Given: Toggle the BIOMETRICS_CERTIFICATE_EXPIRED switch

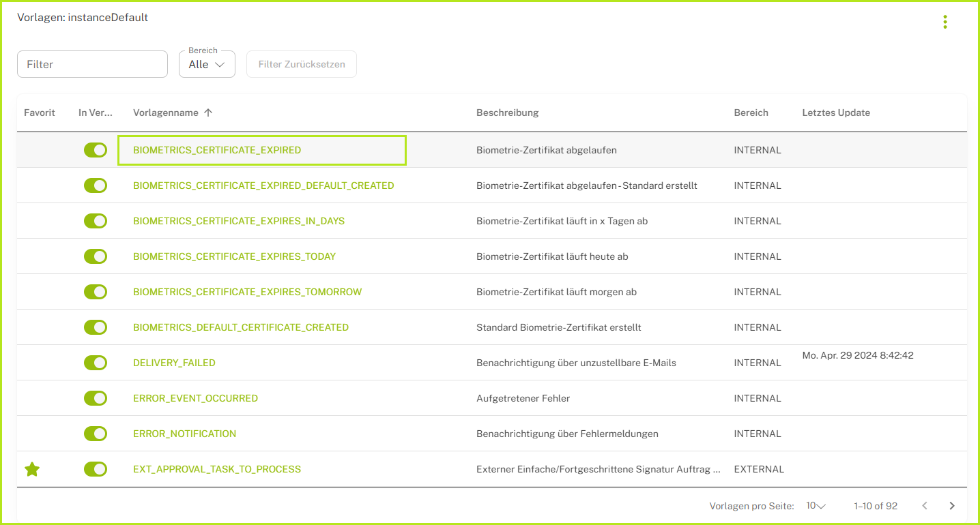Looking at the screenshot, I should tap(96, 150).
